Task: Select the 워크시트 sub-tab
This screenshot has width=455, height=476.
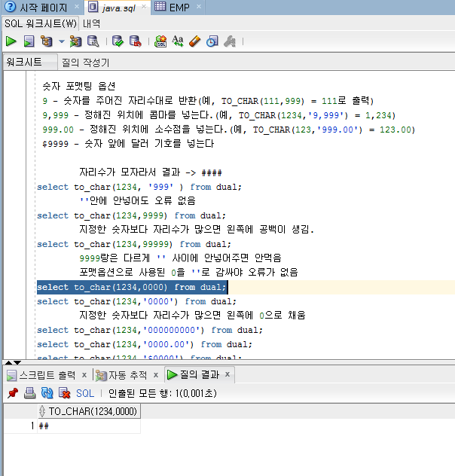Action: pos(30,63)
